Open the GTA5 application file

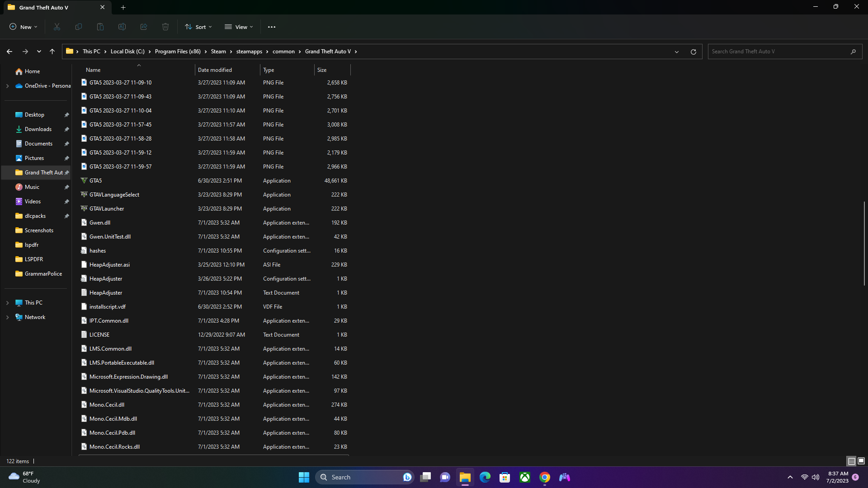click(x=95, y=181)
